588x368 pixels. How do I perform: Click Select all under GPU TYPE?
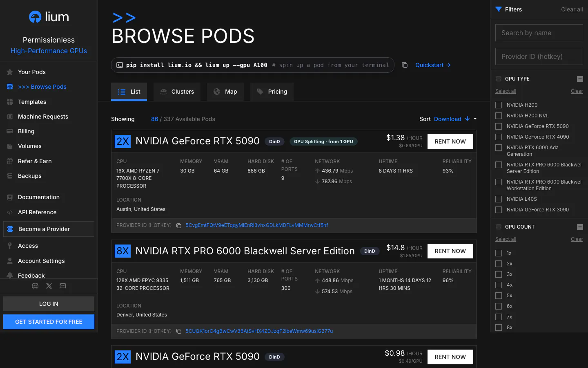pos(506,91)
